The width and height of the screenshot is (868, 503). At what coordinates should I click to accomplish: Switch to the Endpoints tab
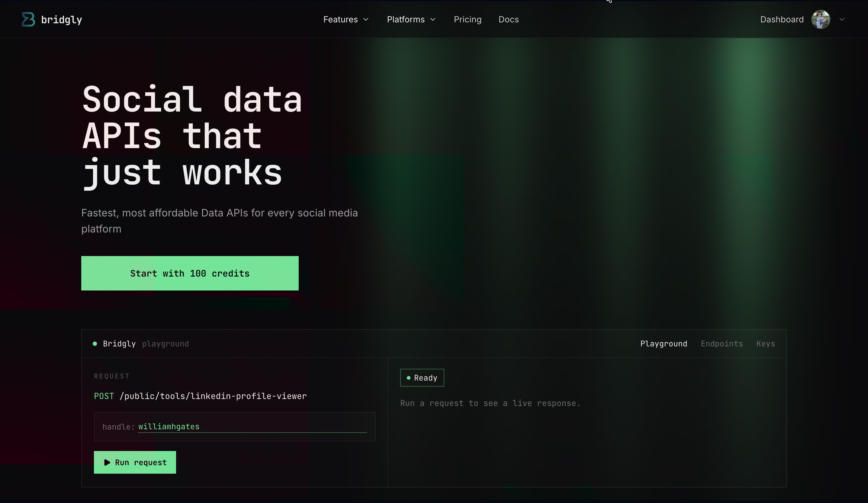722,343
